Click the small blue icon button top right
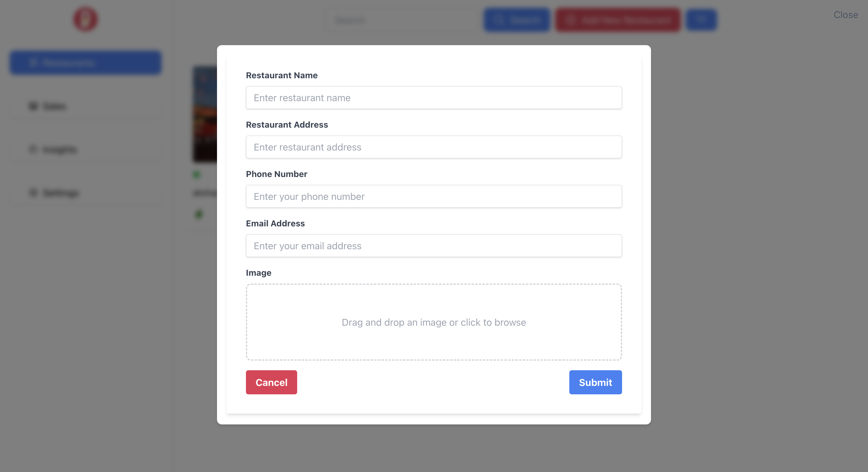The width and height of the screenshot is (868, 472). coord(701,20)
